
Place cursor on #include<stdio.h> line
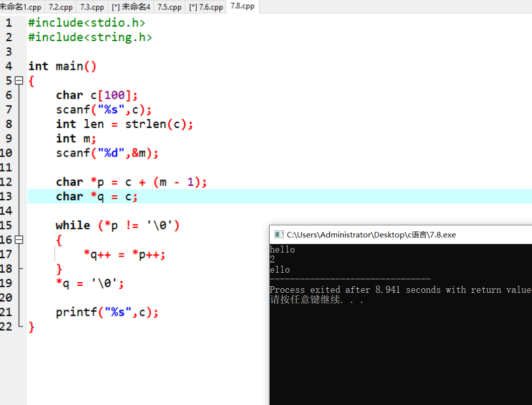[x=87, y=23]
